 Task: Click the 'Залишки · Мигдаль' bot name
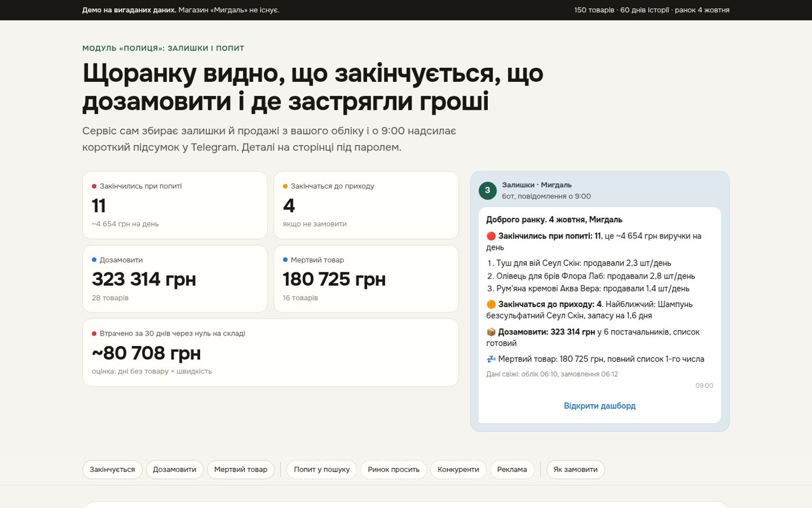[537, 185]
